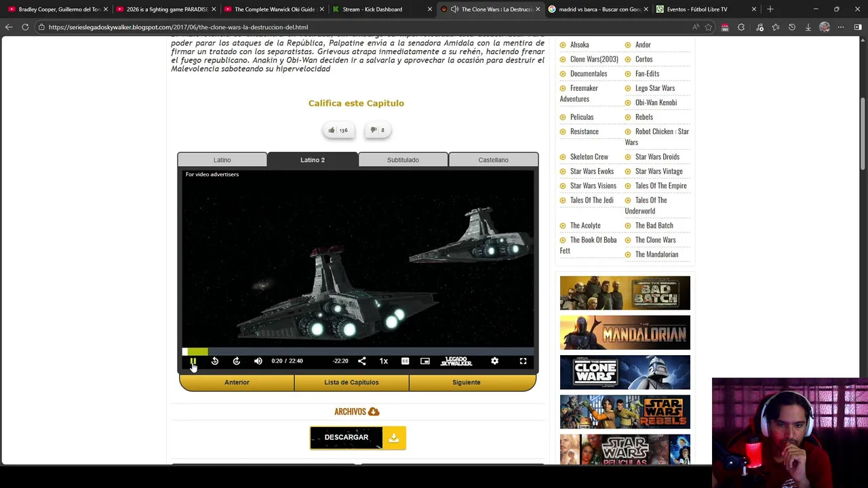Open the Tales Of The Jedi link
This screenshot has height=488, width=868.
(x=591, y=200)
